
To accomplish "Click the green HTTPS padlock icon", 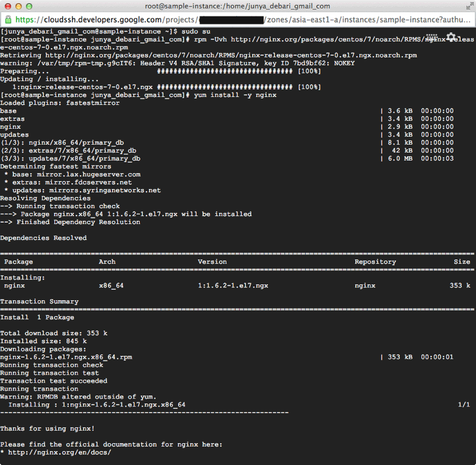I will (8, 20).
